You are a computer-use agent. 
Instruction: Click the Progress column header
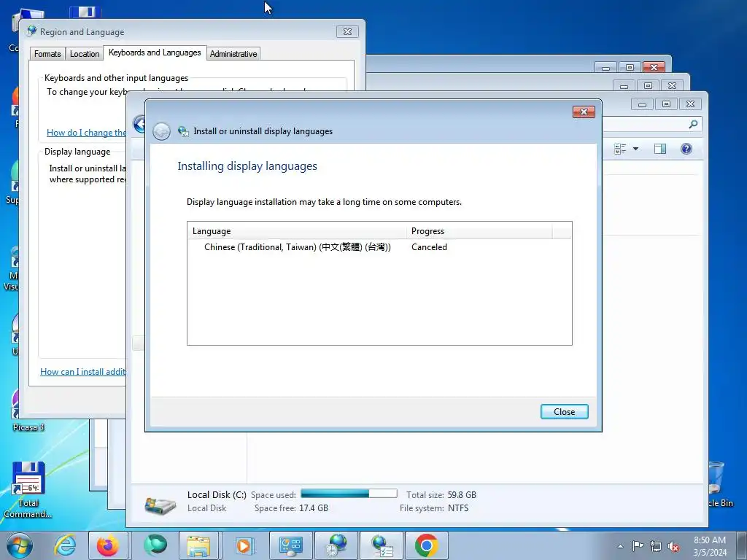pos(479,231)
